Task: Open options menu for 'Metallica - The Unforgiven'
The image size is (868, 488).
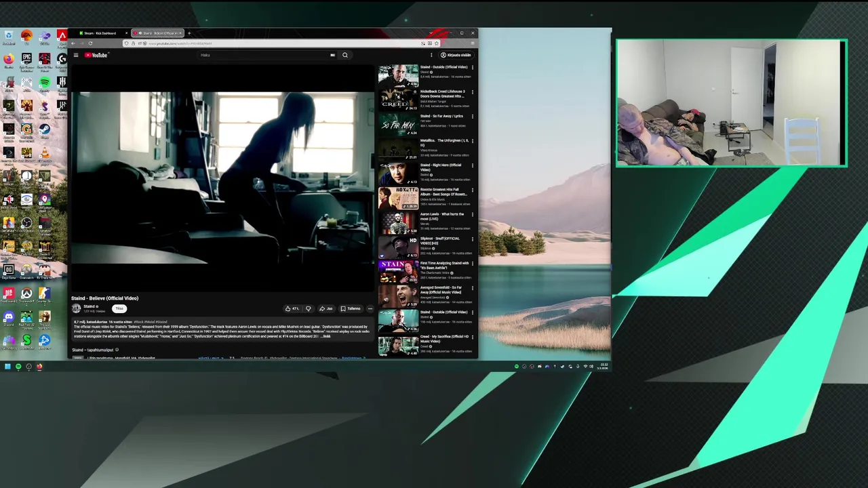Action: [473, 140]
